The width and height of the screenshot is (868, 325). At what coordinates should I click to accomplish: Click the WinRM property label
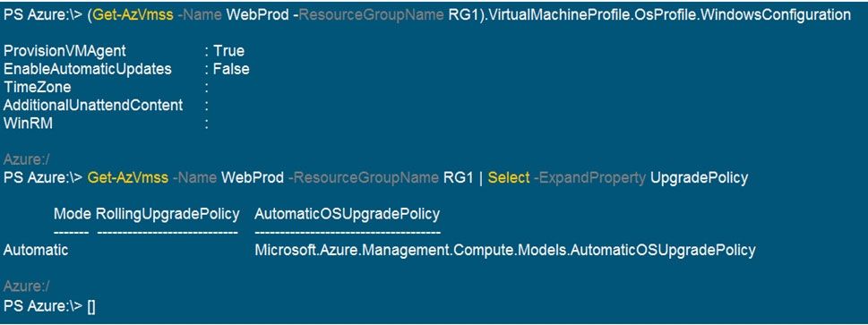29,124
